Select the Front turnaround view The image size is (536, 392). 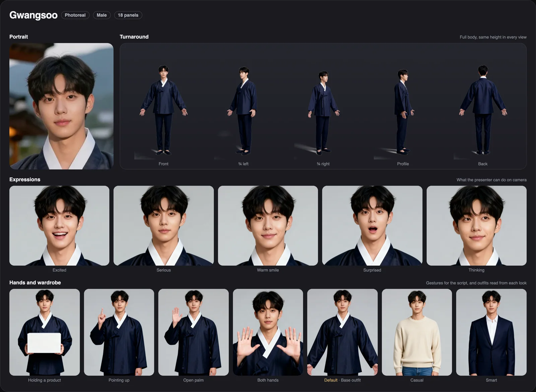163,110
